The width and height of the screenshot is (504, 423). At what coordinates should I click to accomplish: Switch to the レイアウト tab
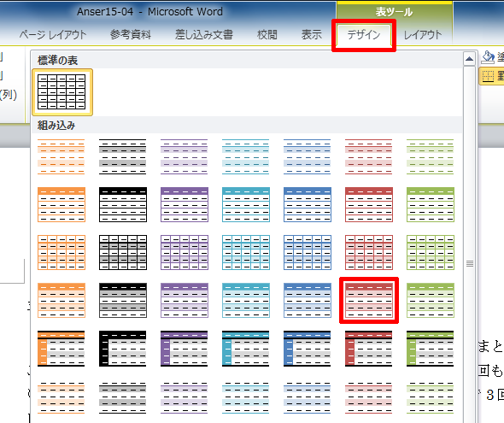point(423,35)
